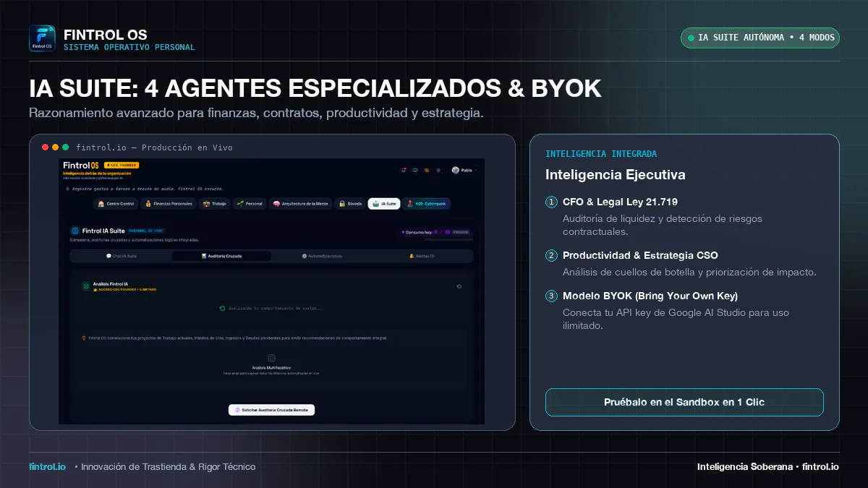
Task: Click the INTELIGENCIA INTEGRADA label
Action: pyautogui.click(x=601, y=154)
